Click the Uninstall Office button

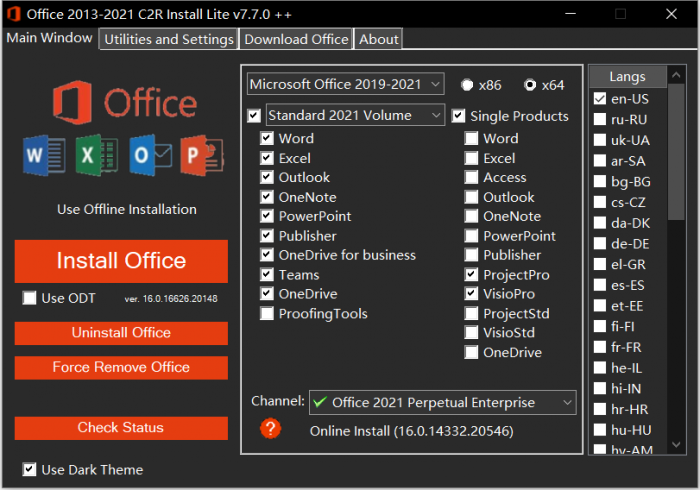click(x=121, y=333)
